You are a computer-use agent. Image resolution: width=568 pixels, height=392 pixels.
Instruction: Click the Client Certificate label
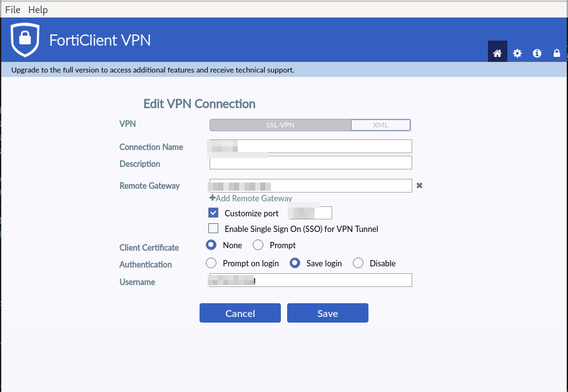pyautogui.click(x=150, y=248)
